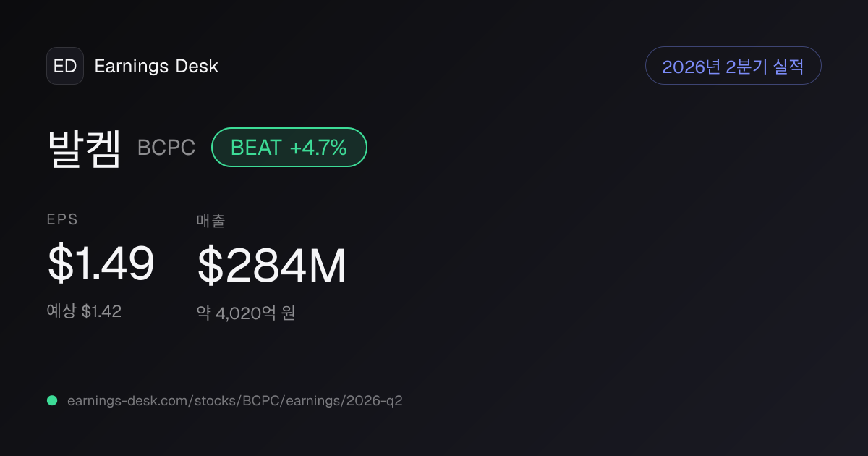868x456 pixels.
Task: Click the +4.7% percentage in the badge
Action: tap(318, 148)
